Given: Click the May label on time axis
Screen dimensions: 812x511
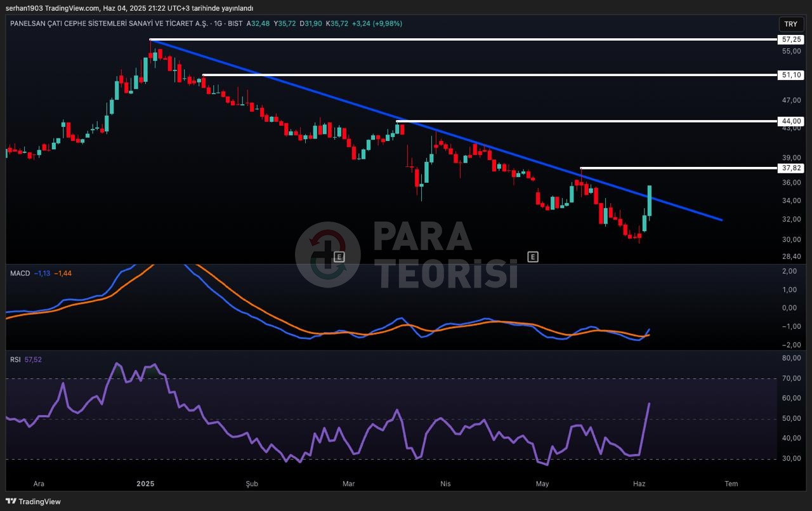Looking at the screenshot, I should (x=542, y=484).
